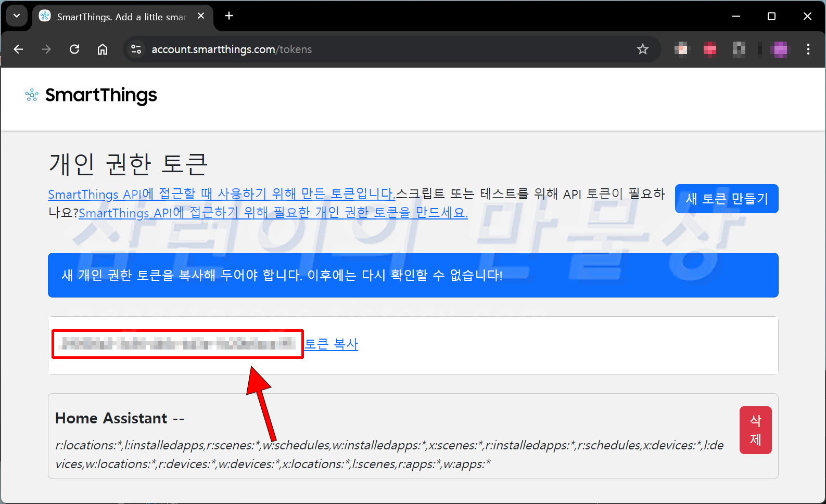Click the browser back arrow

(19, 49)
